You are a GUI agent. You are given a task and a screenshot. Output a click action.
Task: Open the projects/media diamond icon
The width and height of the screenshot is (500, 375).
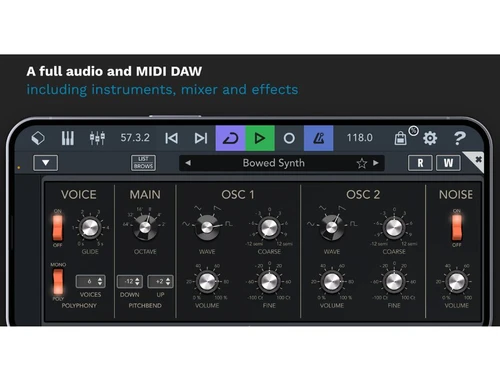point(38,138)
